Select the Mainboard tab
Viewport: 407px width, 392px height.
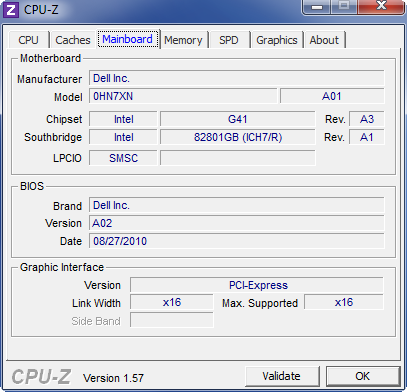(128, 39)
